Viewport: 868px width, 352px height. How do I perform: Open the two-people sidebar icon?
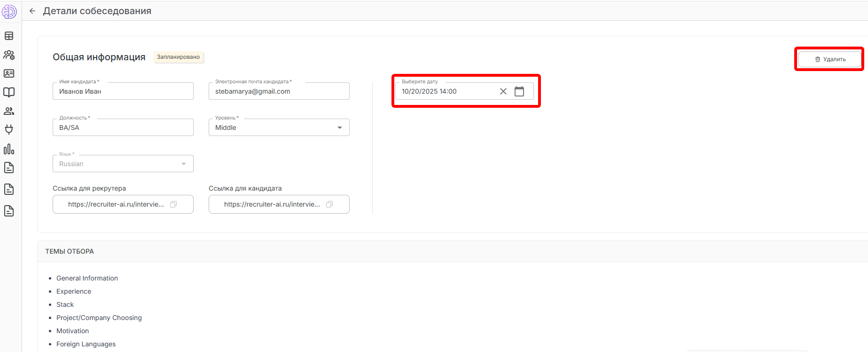(x=9, y=111)
